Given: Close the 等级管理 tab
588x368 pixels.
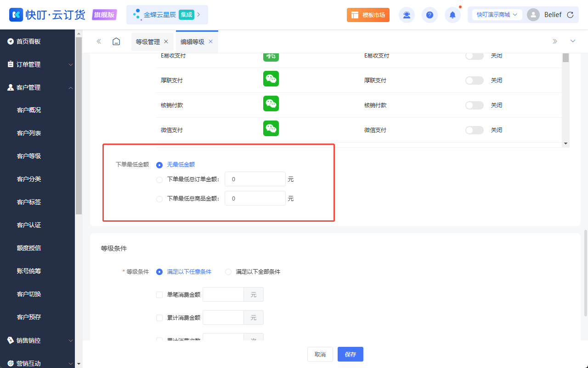Looking at the screenshot, I should 166,41.
